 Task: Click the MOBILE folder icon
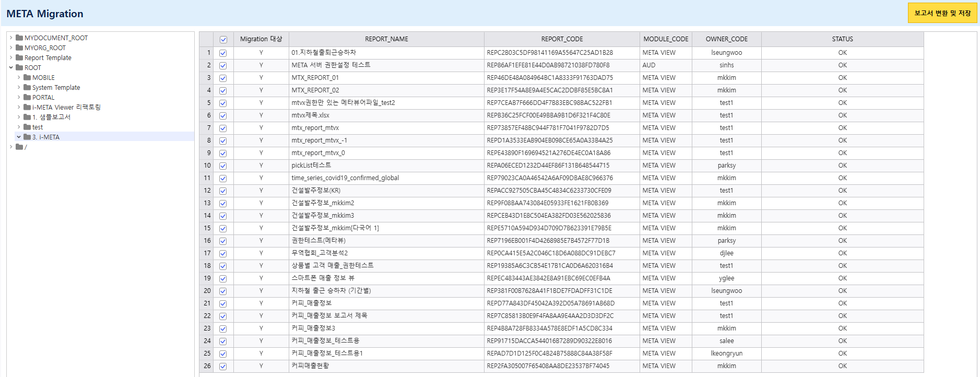(27, 77)
